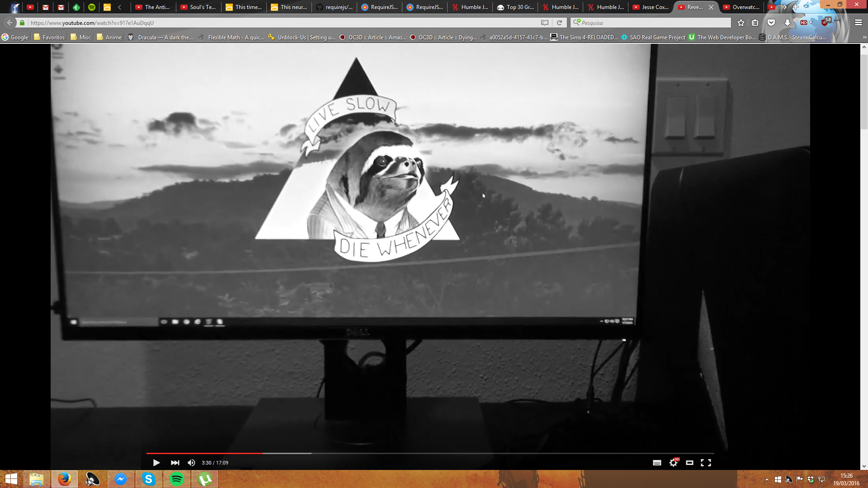Open SAO Real Game Project bookmark
This screenshot has width=868, height=488.
click(653, 38)
